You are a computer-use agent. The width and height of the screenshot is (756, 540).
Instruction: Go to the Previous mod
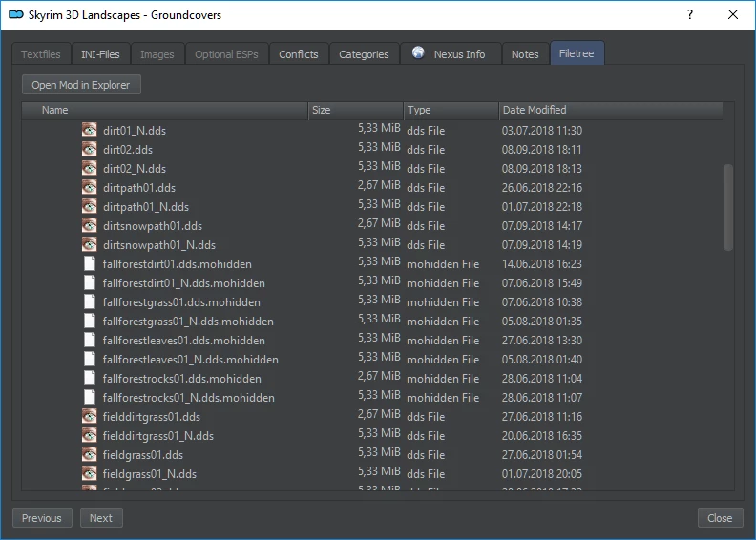tap(42, 518)
